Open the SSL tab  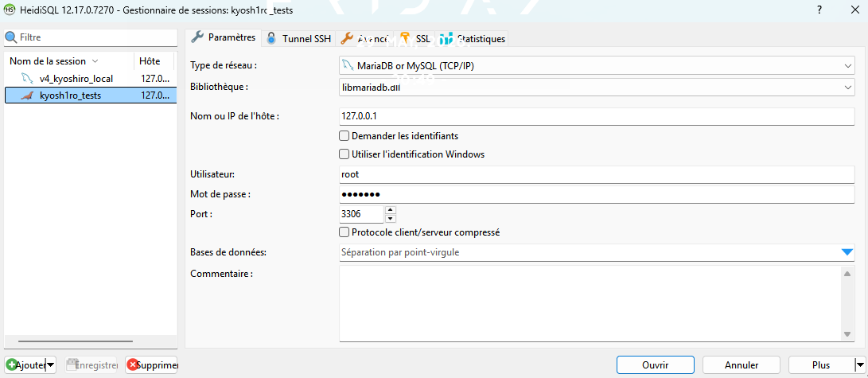point(415,38)
